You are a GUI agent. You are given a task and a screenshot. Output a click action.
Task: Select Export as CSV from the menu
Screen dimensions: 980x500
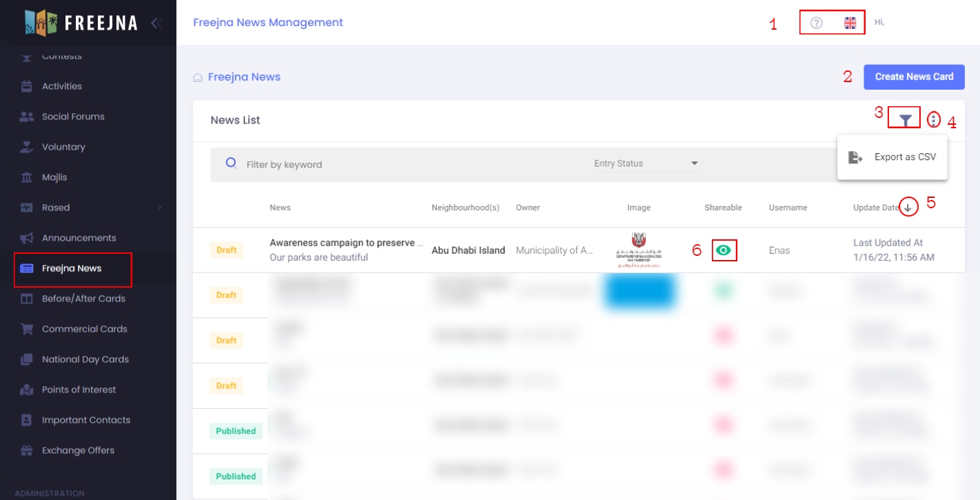tap(892, 157)
